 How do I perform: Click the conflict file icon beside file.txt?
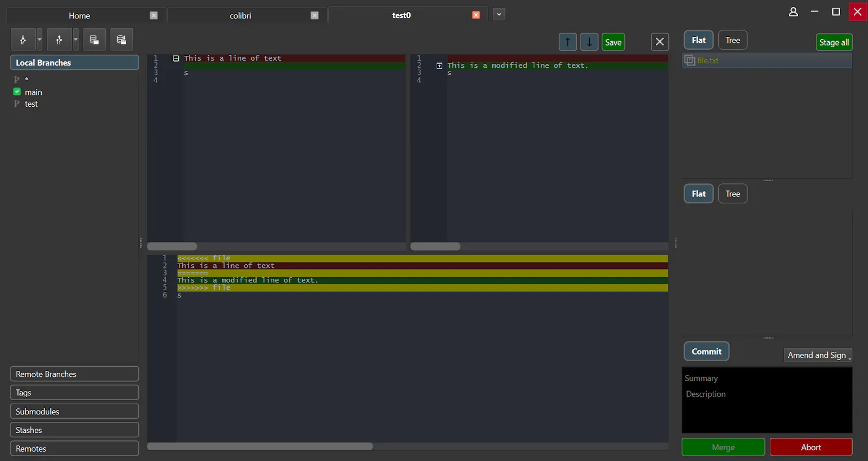click(x=690, y=60)
